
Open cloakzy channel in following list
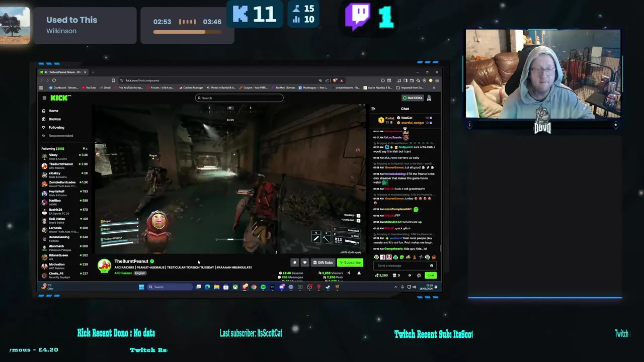(64, 174)
